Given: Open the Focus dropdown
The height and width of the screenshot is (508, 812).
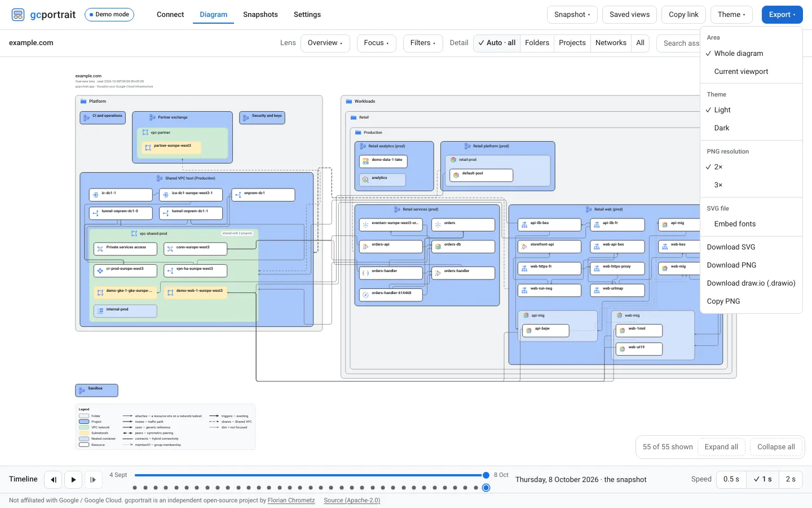Looking at the screenshot, I should [x=377, y=43].
